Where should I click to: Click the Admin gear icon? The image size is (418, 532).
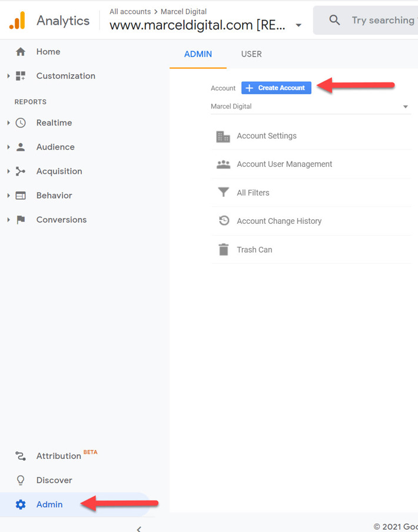(21, 504)
